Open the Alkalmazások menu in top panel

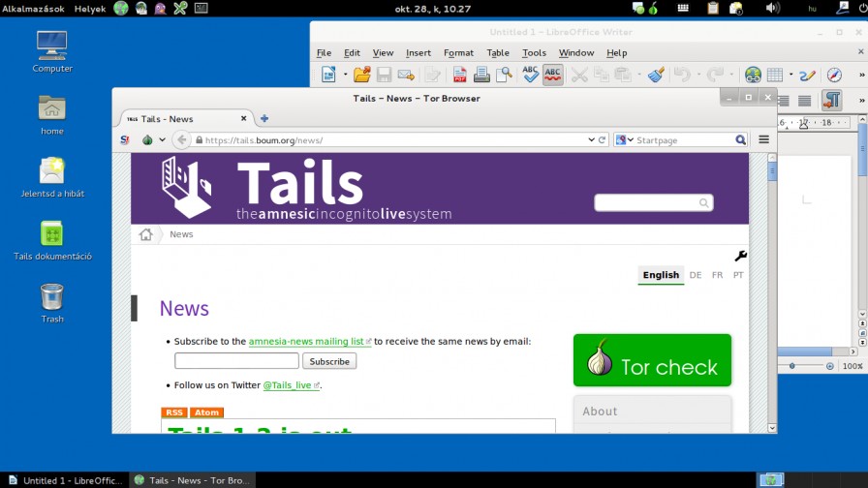coord(33,9)
